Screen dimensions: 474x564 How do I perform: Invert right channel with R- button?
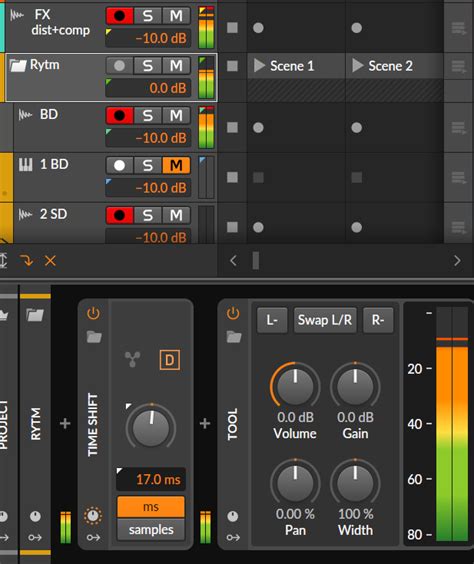pyautogui.click(x=378, y=320)
